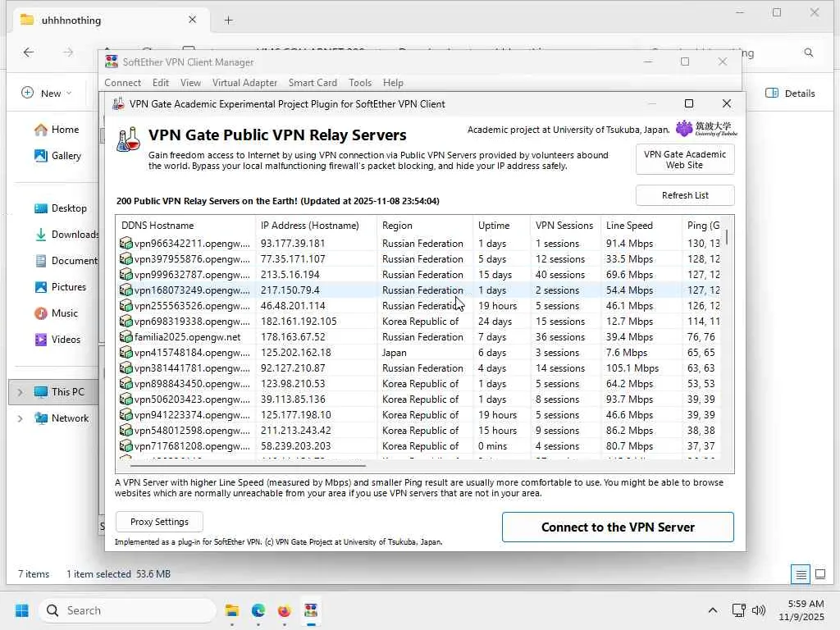This screenshot has width=840, height=630.
Task: Open the New dropdown in Explorer
Action: click(x=47, y=94)
